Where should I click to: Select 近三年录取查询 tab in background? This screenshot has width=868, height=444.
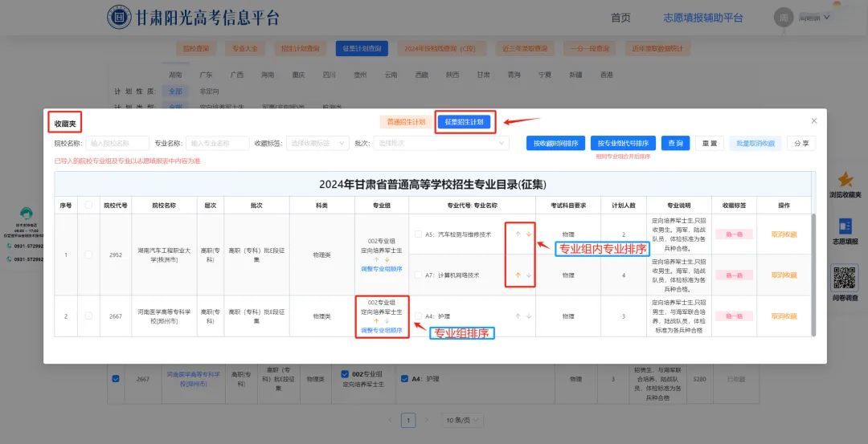(525, 49)
